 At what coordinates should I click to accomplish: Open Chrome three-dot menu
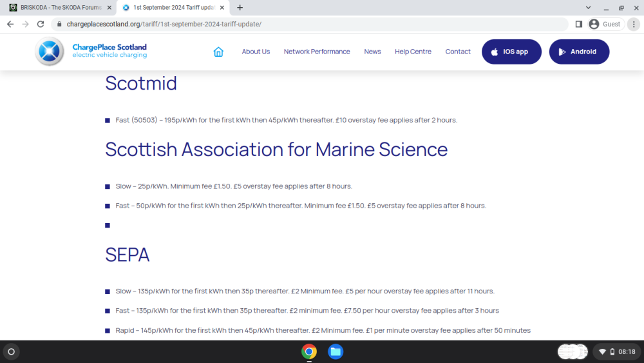point(634,25)
